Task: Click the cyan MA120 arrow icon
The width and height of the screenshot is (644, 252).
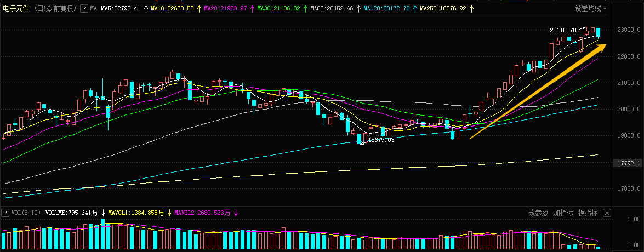Action: pyautogui.click(x=414, y=9)
